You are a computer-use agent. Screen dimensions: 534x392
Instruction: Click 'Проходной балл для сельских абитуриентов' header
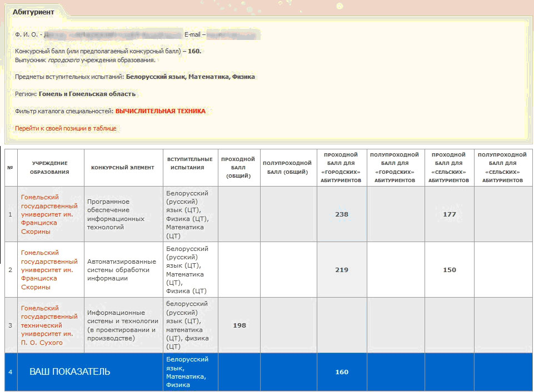[x=448, y=168]
